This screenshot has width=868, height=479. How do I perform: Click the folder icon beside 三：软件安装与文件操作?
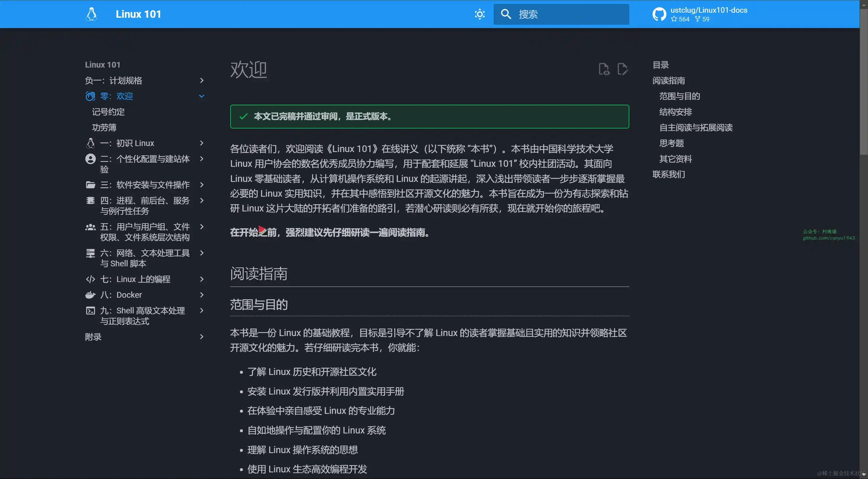(x=90, y=185)
